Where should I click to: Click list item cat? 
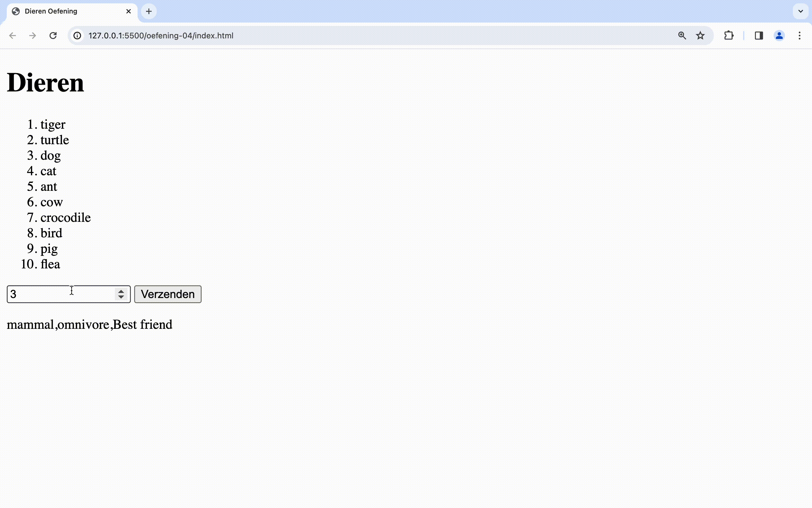pyautogui.click(x=48, y=171)
